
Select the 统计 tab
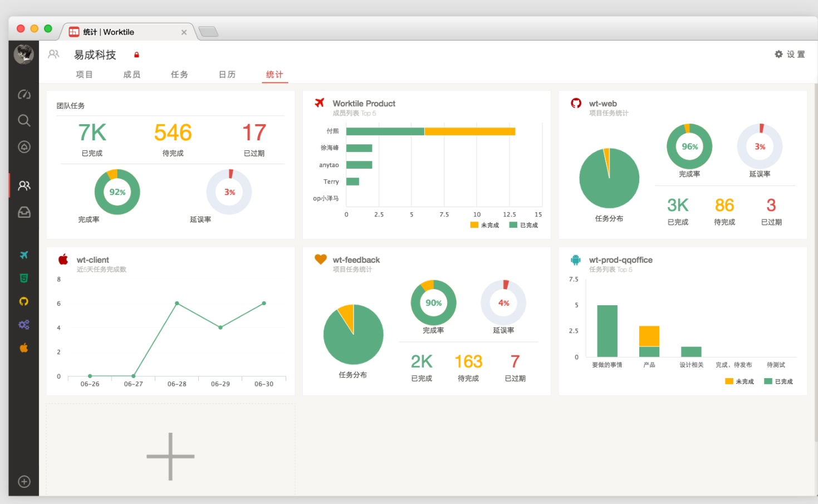point(275,75)
